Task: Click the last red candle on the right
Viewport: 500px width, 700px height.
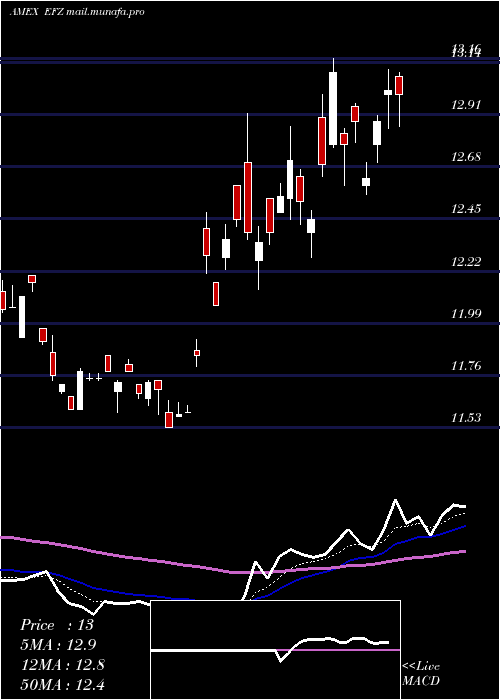Action: (x=399, y=85)
